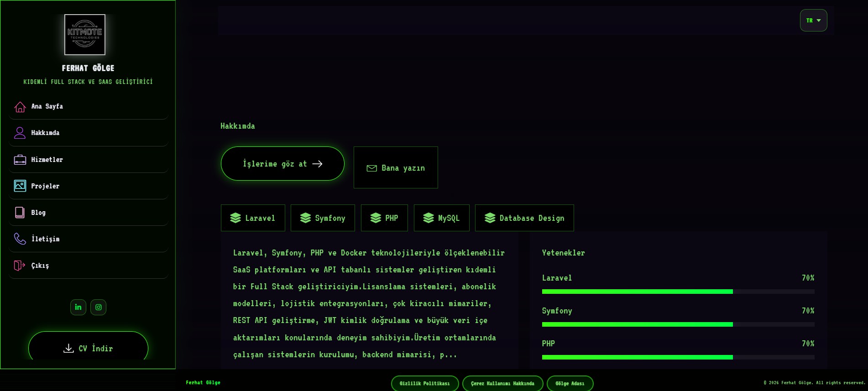Click the İşlerime göz at button
868x391 pixels.
pos(282,163)
